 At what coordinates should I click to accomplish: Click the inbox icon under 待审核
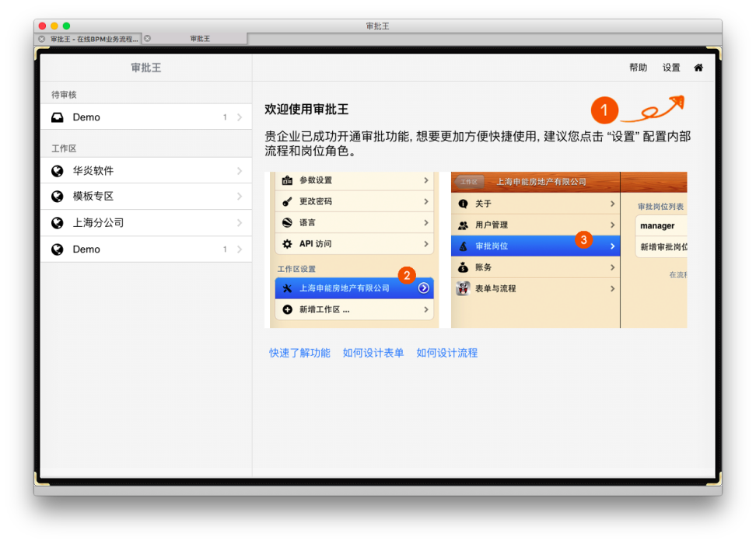[58, 117]
